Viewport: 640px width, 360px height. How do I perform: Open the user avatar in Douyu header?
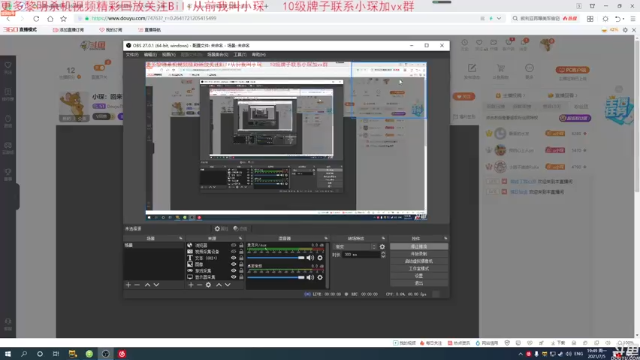pos(546,44)
